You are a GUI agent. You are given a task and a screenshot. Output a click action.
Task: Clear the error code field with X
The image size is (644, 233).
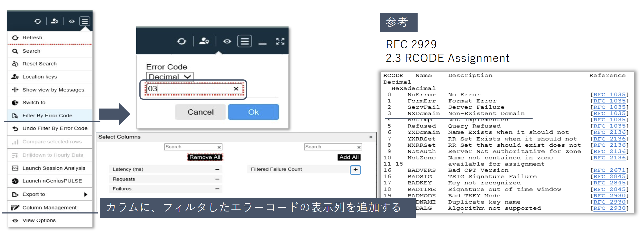click(x=236, y=89)
